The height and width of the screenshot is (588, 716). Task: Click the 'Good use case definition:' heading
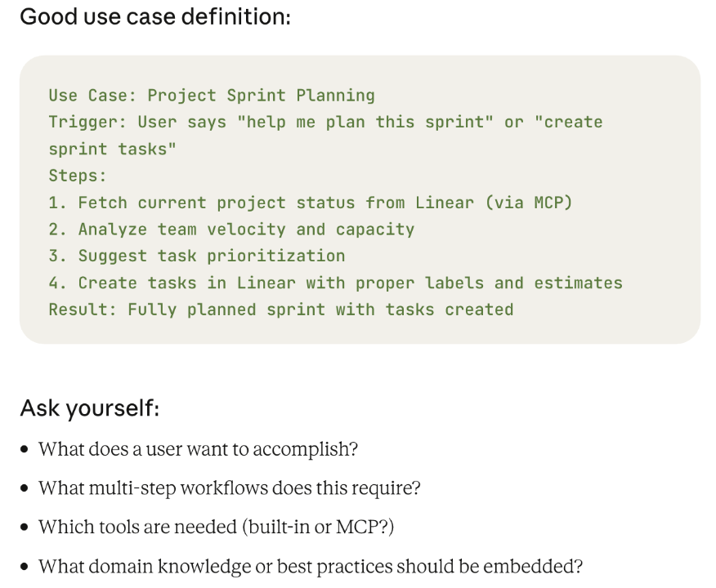(x=155, y=17)
